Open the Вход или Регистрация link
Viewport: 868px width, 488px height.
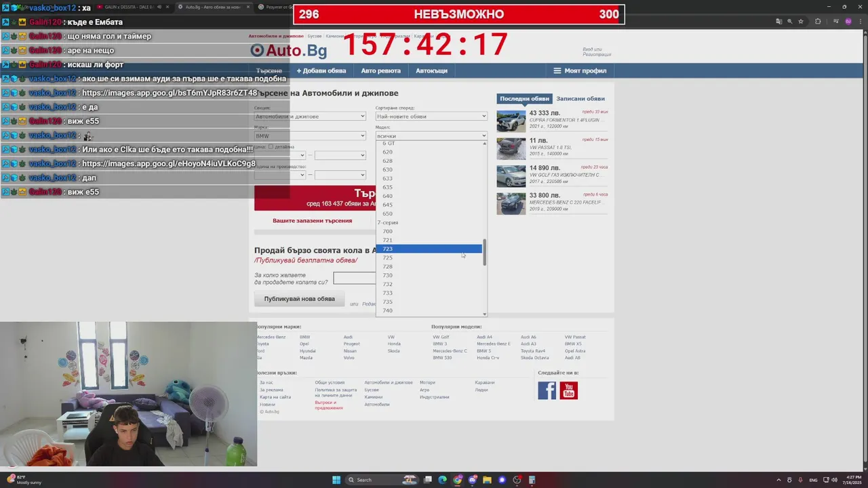[597, 52]
